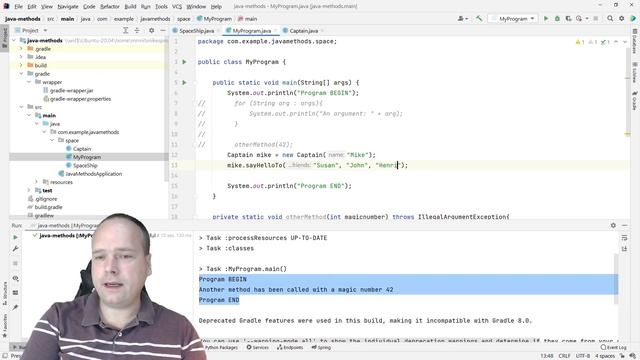
Task: Open MyProgram run configuration dropdown
Action: [513, 19]
